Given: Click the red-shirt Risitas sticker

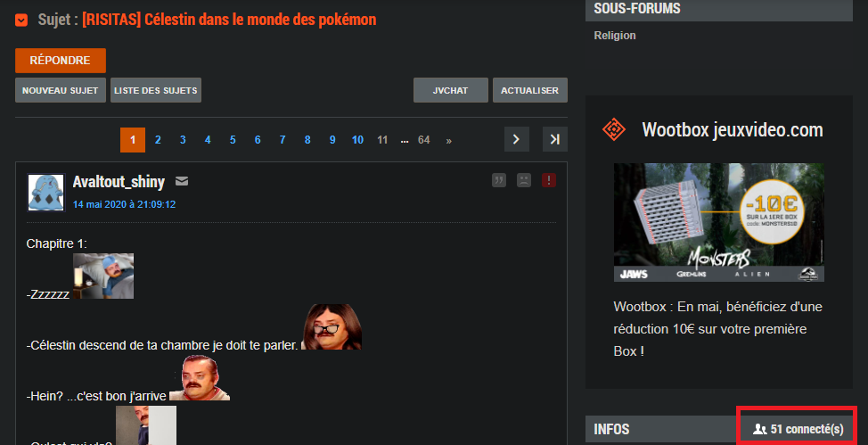Looking at the screenshot, I should point(200,377).
